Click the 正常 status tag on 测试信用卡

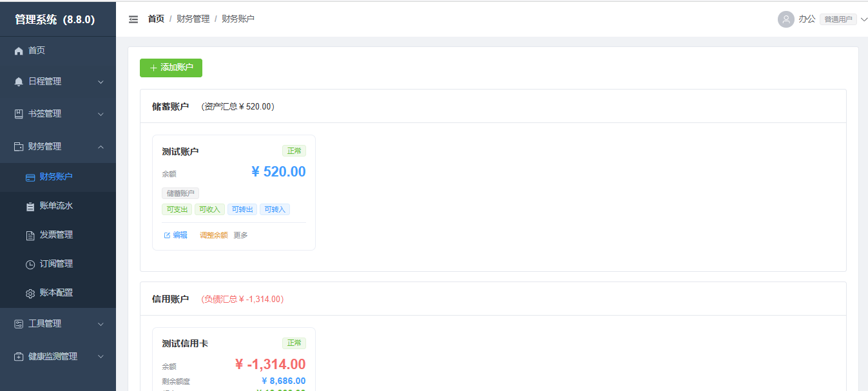coord(294,343)
